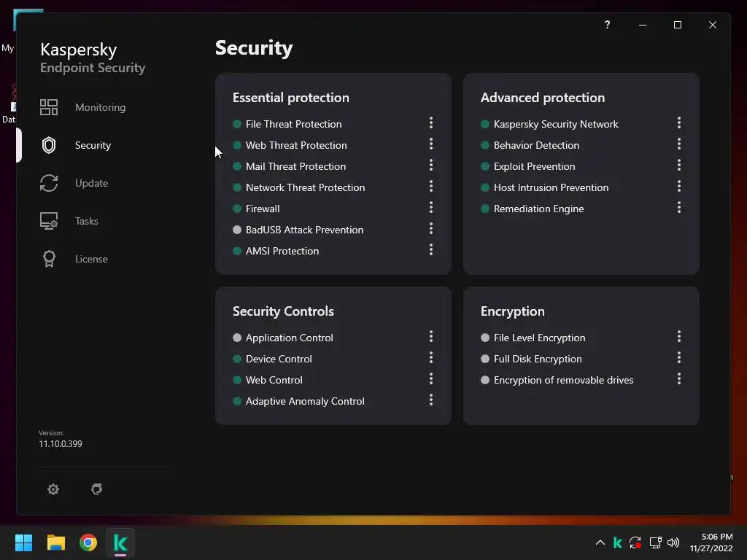
Task: Click the Kaspersky Security Network label
Action: [x=556, y=124]
